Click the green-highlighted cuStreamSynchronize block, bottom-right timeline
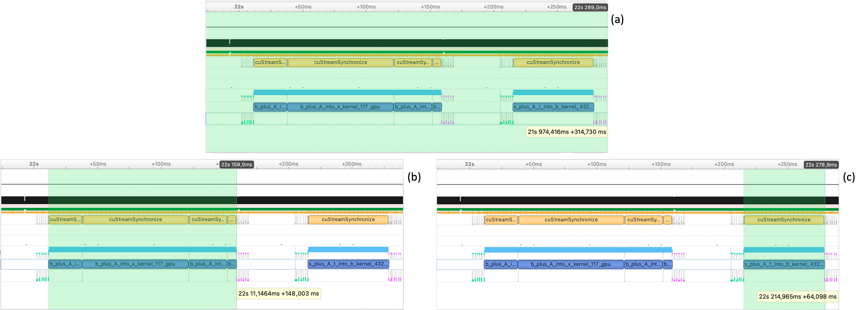Viewport: 868px width, 310px height. pos(784,220)
